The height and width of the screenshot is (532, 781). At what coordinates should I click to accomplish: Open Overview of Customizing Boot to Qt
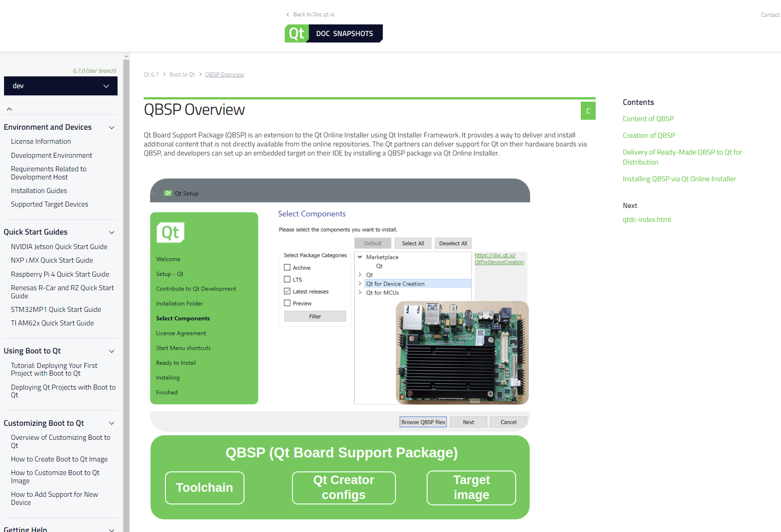tap(60, 442)
